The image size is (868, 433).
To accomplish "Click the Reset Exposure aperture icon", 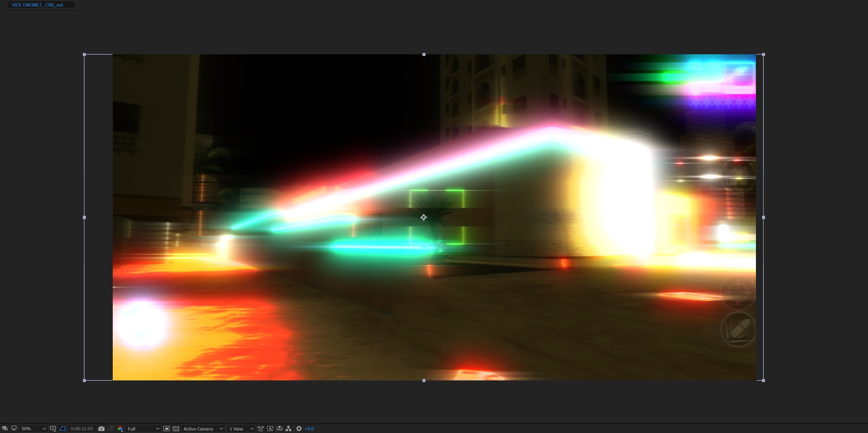I will click(x=299, y=429).
